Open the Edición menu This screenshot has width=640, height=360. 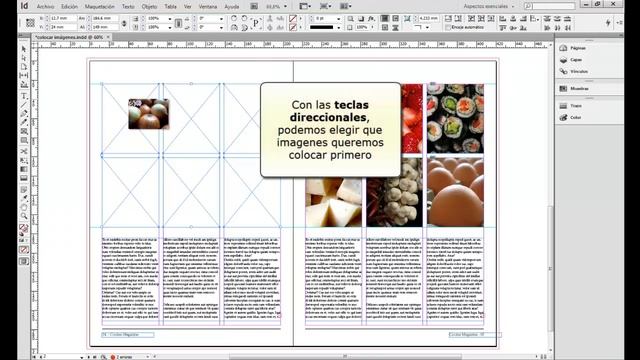69,7
